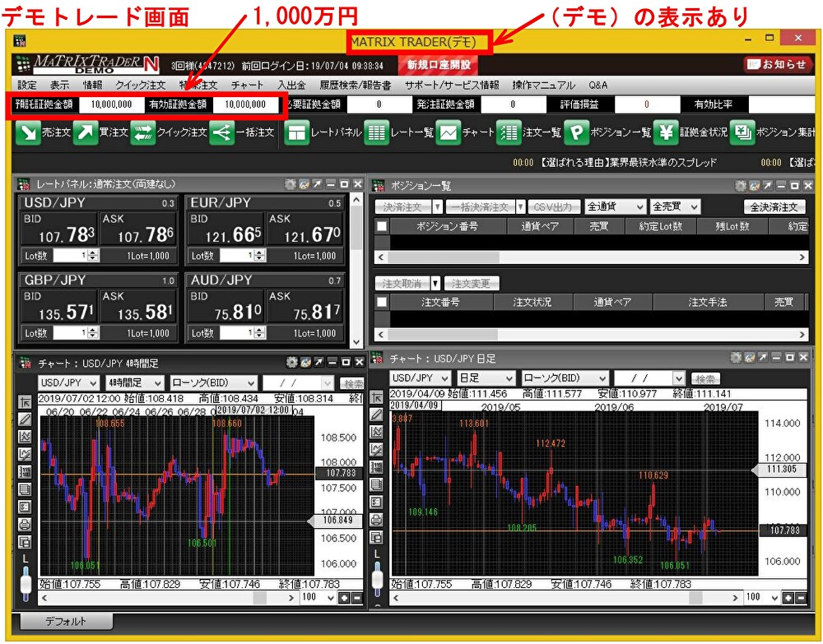Click the 注文変更 button
The height and width of the screenshot is (644, 823).
471,284
